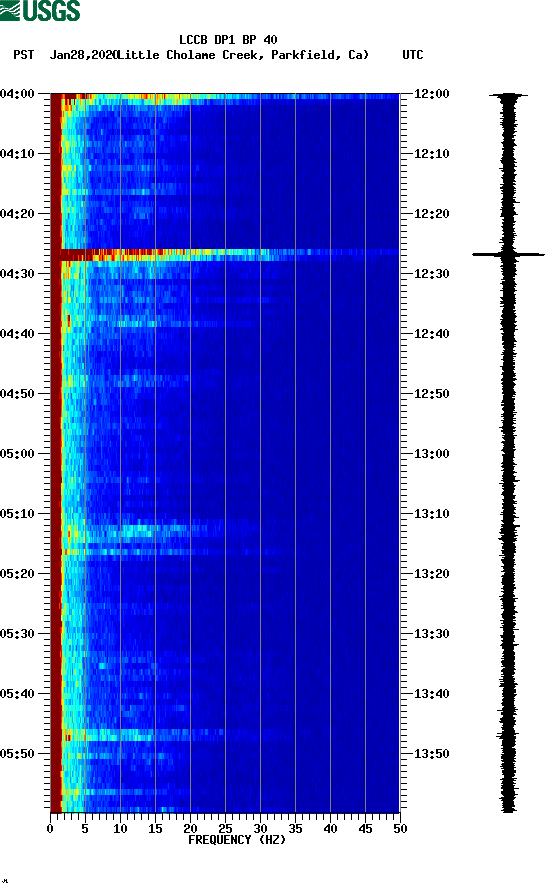The width and height of the screenshot is (552, 892).
Task: Click the '13:40' UTC time label
Action: point(432,693)
